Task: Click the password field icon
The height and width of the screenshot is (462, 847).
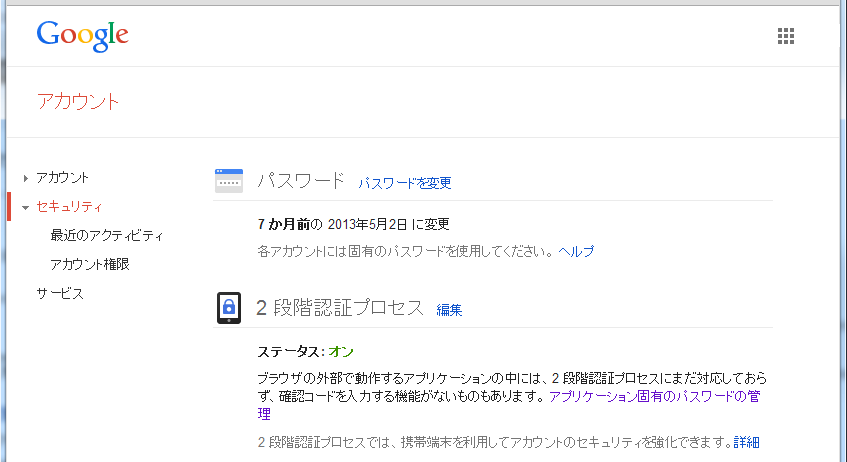Action: pos(229,181)
